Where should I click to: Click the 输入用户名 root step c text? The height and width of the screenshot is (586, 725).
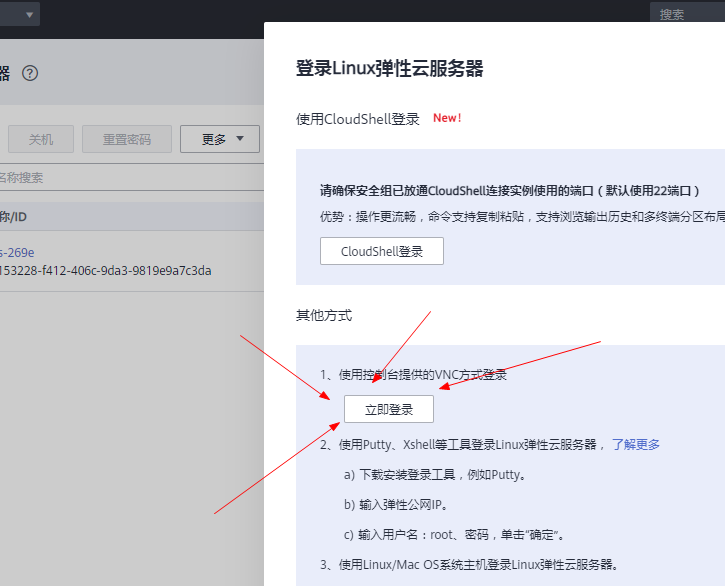point(455,535)
